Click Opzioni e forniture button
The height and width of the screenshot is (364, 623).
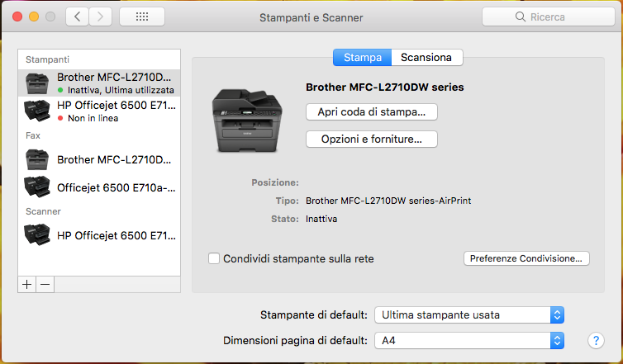[x=372, y=139]
